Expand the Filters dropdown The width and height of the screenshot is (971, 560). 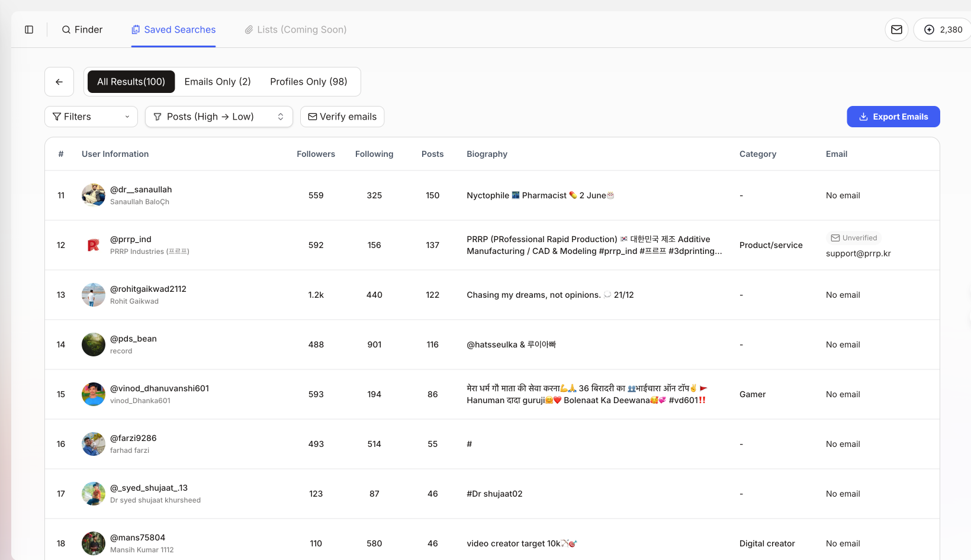(91, 117)
